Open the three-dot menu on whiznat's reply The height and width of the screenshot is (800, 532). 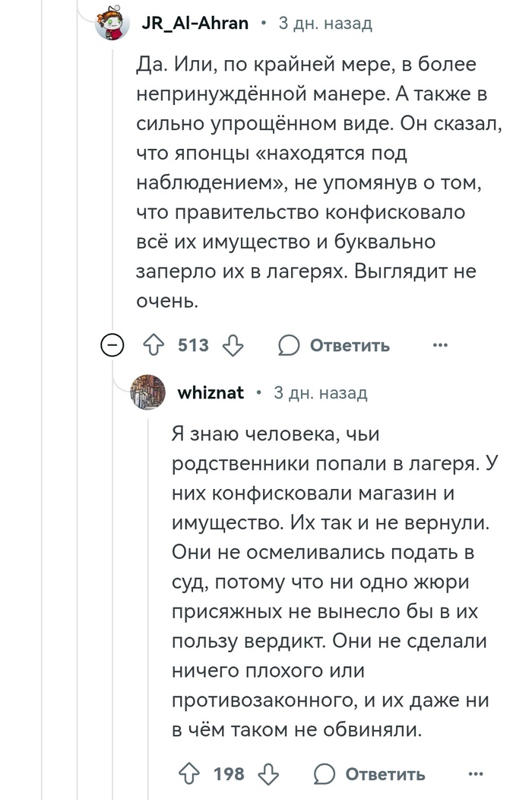[x=477, y=774]
